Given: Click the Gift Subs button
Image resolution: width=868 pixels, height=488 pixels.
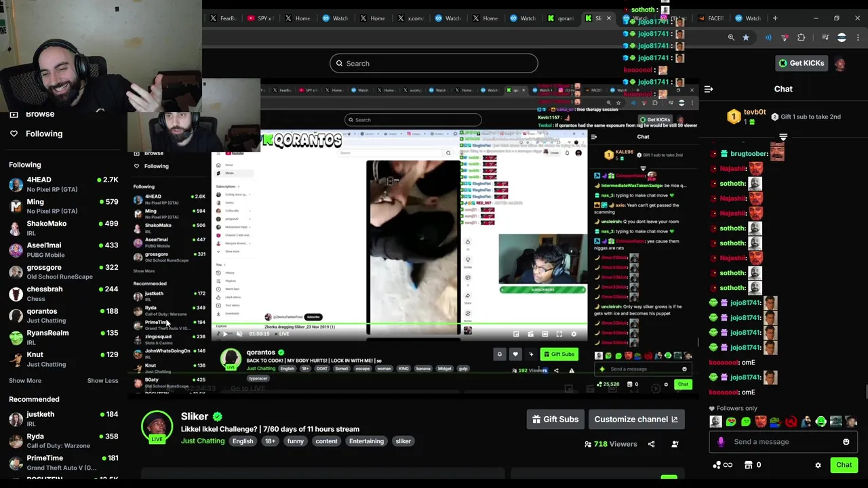Looking at the screenshot, I should (555, 420).
